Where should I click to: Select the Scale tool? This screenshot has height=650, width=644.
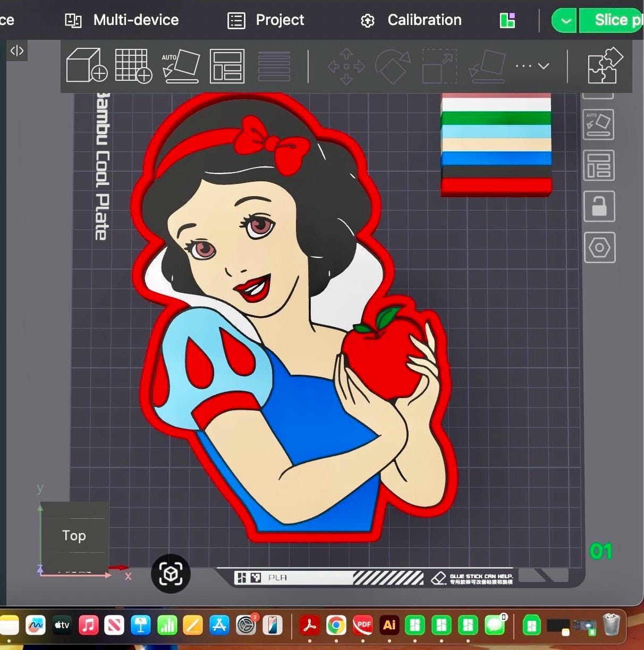point(439,66)
